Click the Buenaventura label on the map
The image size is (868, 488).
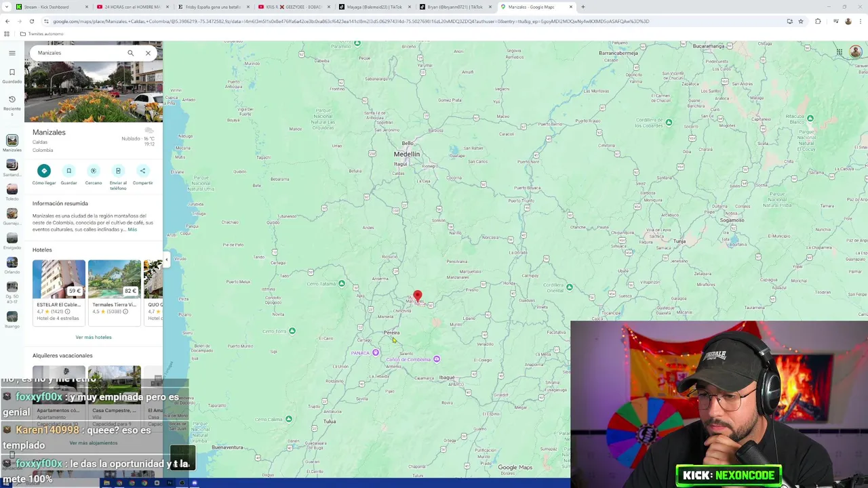(x=227, y=447)
